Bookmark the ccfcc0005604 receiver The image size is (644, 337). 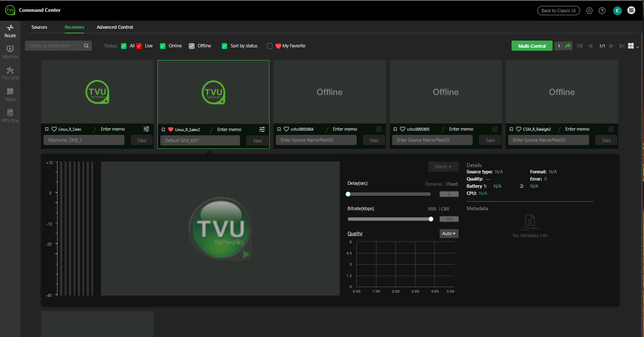(279, 129)
